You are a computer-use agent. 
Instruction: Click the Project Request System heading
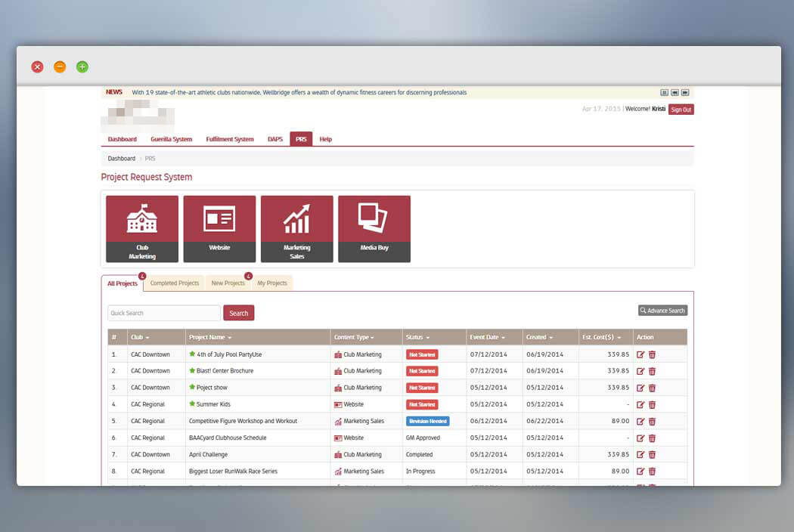pos(147,177)
